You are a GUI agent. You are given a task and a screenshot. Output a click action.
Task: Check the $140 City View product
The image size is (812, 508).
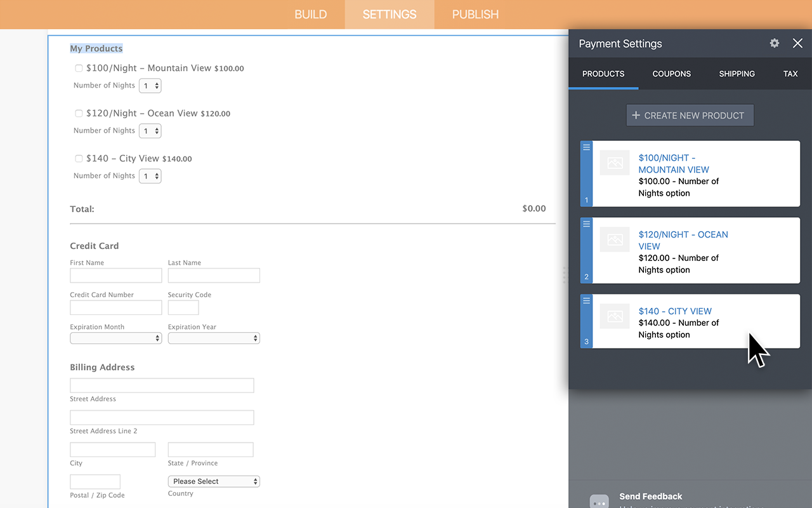coord(79,158)
